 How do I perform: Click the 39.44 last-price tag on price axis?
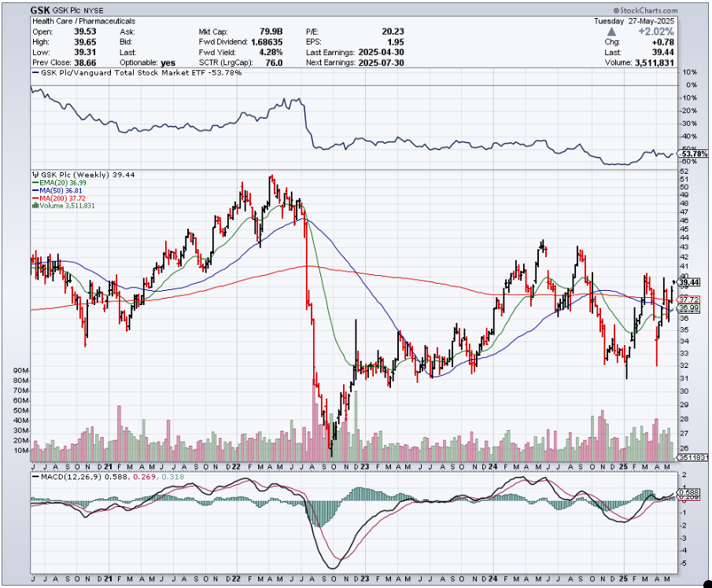point(689,283)
